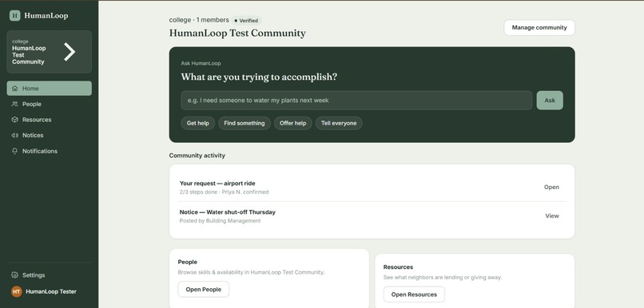644x308 pixels.
Task: Click the Home house icon in sidebar
Action: coord(15,89)
